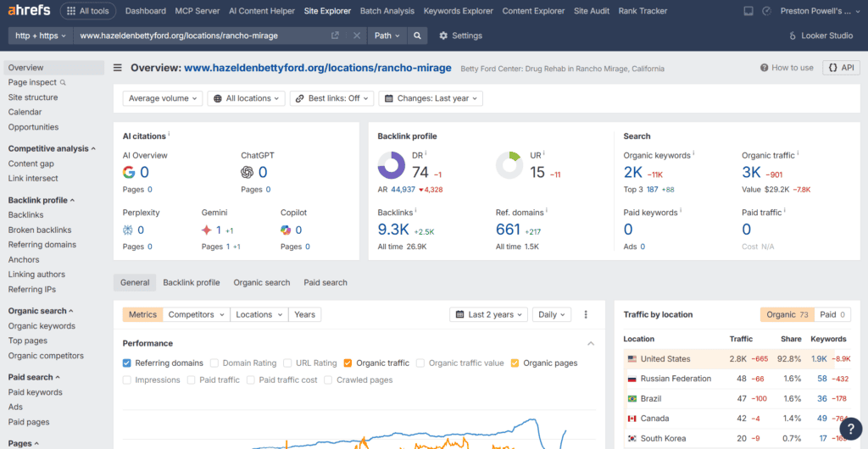Open the All tools grid menu
Image resolution: width=868 pixels, height=449 pixels.
click(x=88, y=10)
